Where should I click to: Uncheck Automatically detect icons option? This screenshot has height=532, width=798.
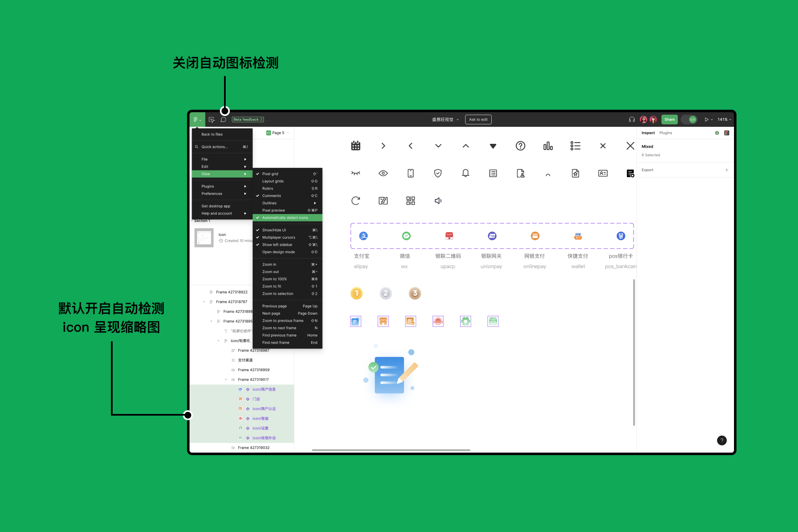click(x=285, y=218)
